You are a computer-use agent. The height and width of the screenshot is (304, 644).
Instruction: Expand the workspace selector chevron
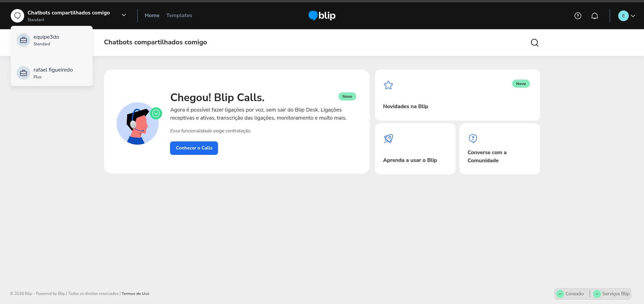pos(124,15)
